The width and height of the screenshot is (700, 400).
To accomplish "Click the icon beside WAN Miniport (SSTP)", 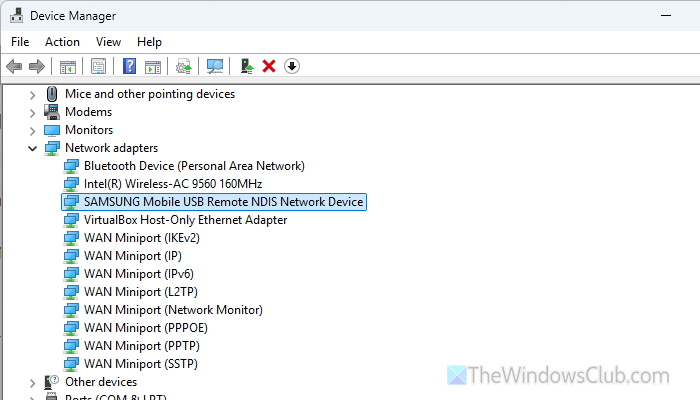I will tap(71, 364).
